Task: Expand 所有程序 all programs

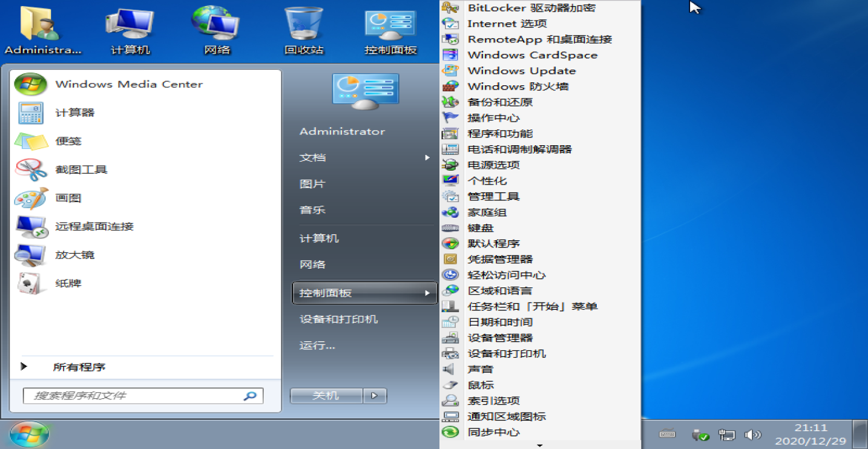Action: [146, 367]
